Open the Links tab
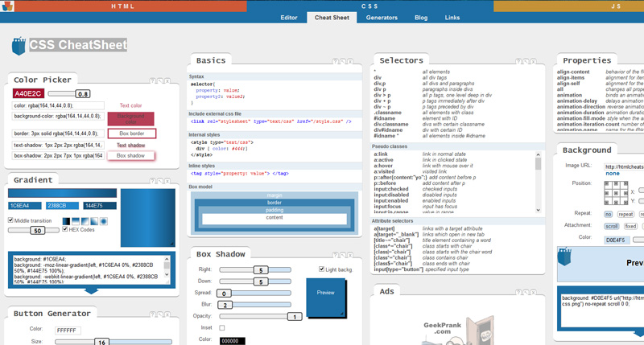Image resolution: width=644 pixels, height=345 pixels. (452, 18)
